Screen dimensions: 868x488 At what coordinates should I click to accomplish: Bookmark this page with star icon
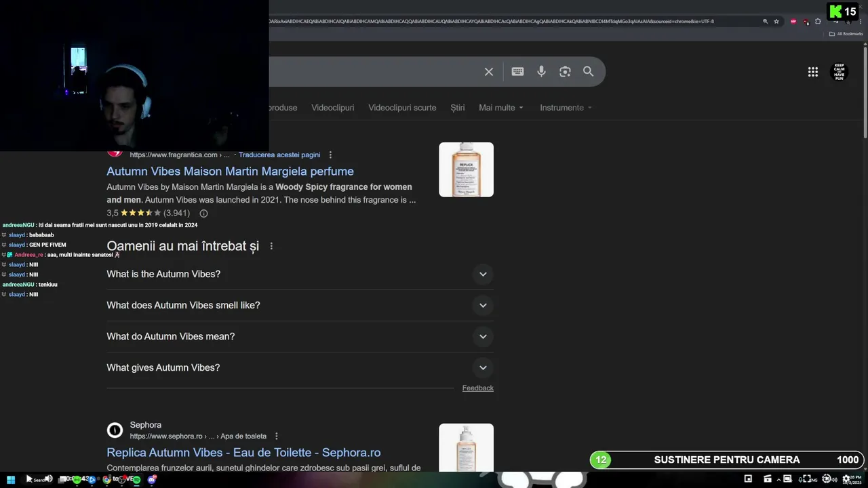pyautogui.click(x=776, y=21)
